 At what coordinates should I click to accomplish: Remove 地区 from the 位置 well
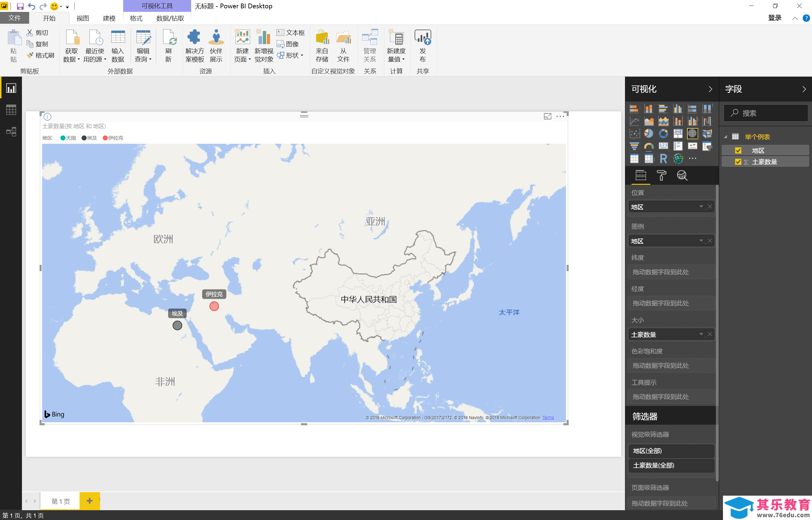click(x=710, y=207)
